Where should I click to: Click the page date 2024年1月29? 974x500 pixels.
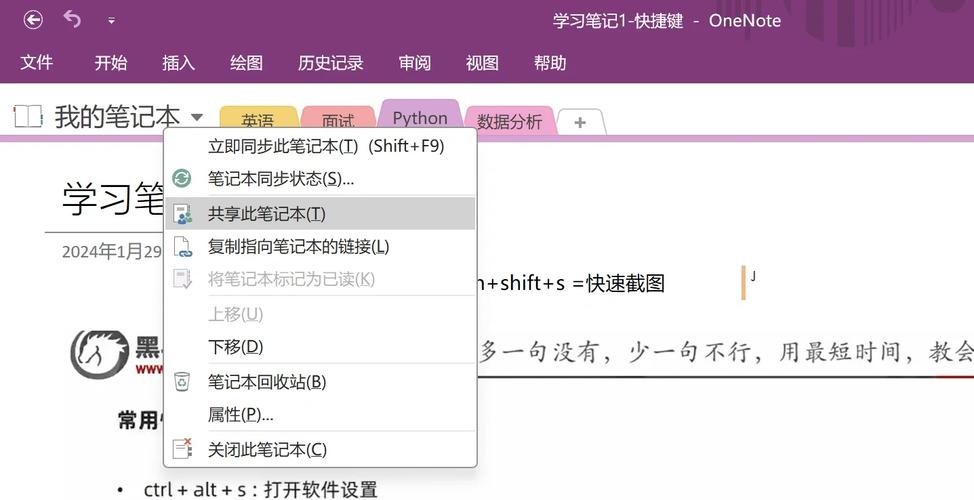(112, 252)
